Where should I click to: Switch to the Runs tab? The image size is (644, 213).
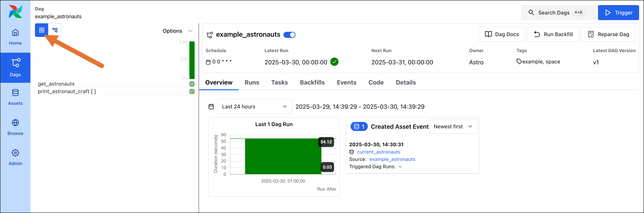[x=252, y=82]
